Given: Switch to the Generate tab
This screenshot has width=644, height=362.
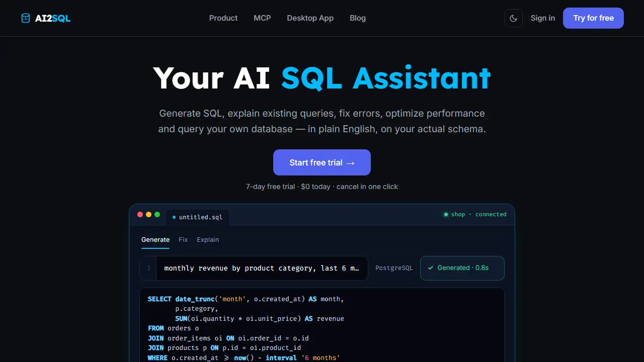Looking at the screenshot, I should tap(155, 240).
